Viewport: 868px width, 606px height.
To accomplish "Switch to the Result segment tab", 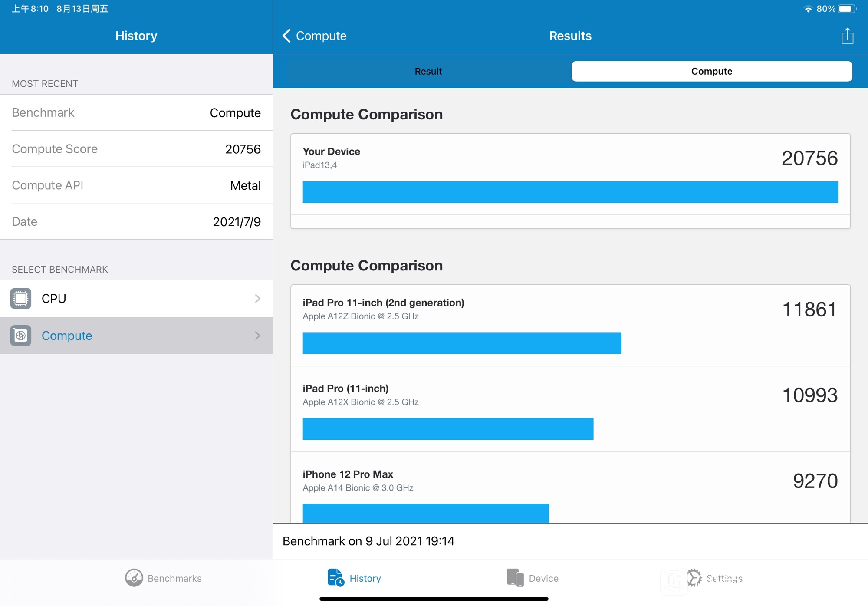I will click(x=428, y=71).
